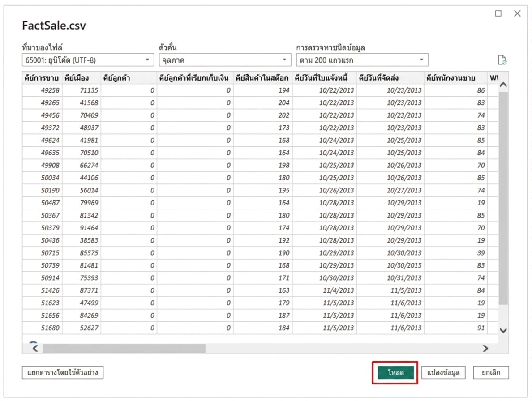Select column header คีย์สินค้าในสต็อก

[x=263, y=77]
